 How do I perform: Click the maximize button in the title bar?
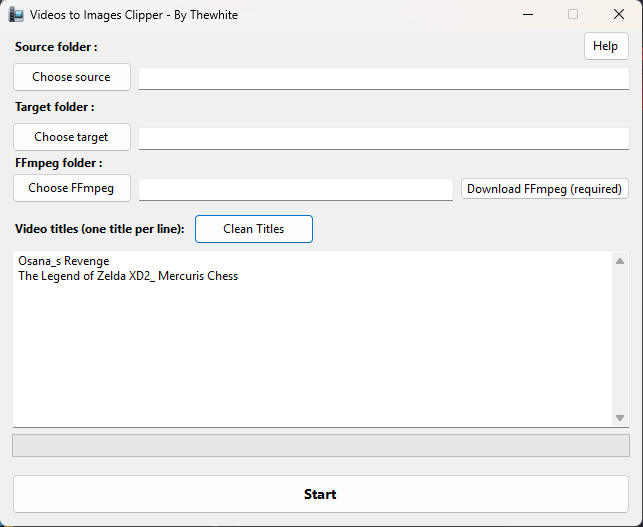[x=573, y=15]
